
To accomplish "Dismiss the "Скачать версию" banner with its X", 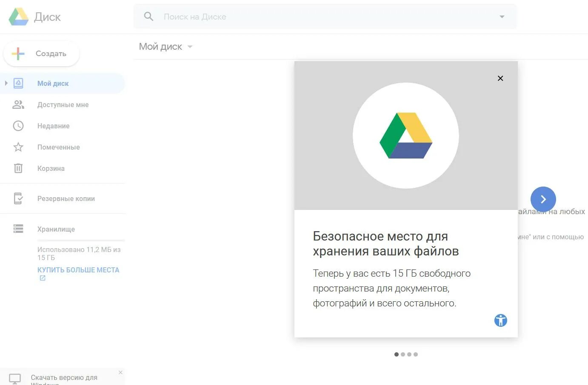I will (x=120, y=373).
